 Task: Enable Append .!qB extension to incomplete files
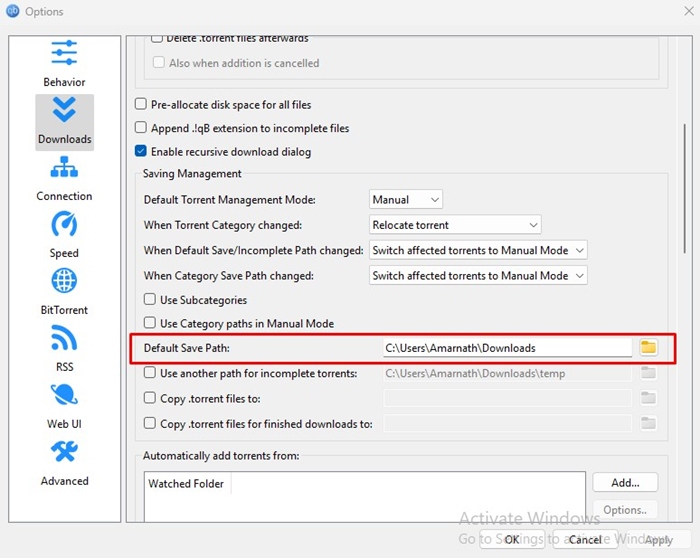coord(141,128)
